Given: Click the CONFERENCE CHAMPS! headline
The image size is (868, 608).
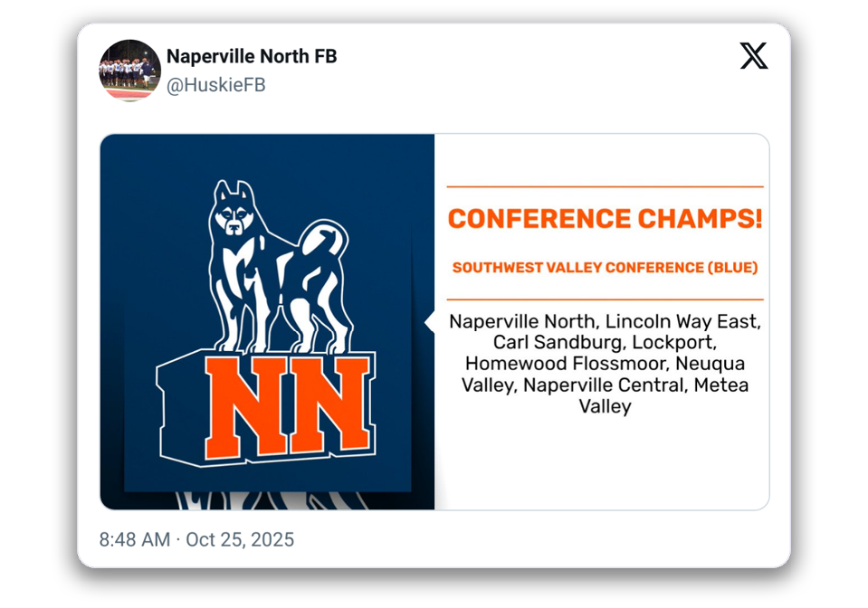Looking at the screenshot, I should [x=605, y=218].
